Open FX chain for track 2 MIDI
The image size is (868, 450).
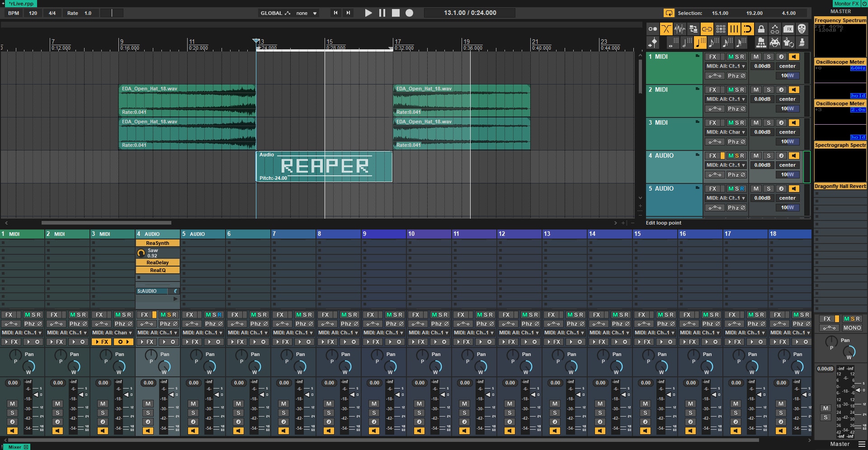(x=712, y=89)
